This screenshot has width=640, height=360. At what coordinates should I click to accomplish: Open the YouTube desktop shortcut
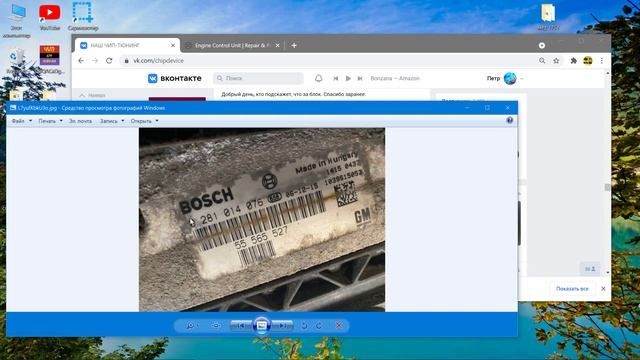[x=50, y=17]
